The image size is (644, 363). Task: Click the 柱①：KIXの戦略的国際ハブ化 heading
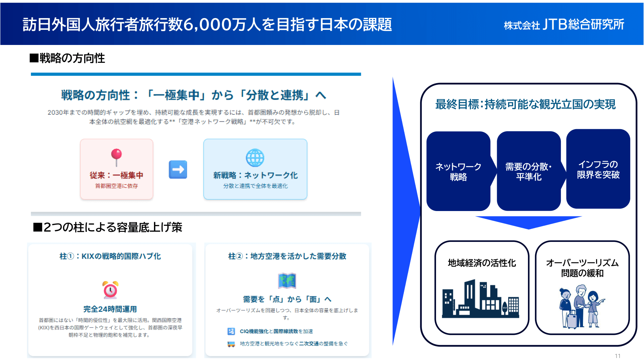[x=110, y=256]
